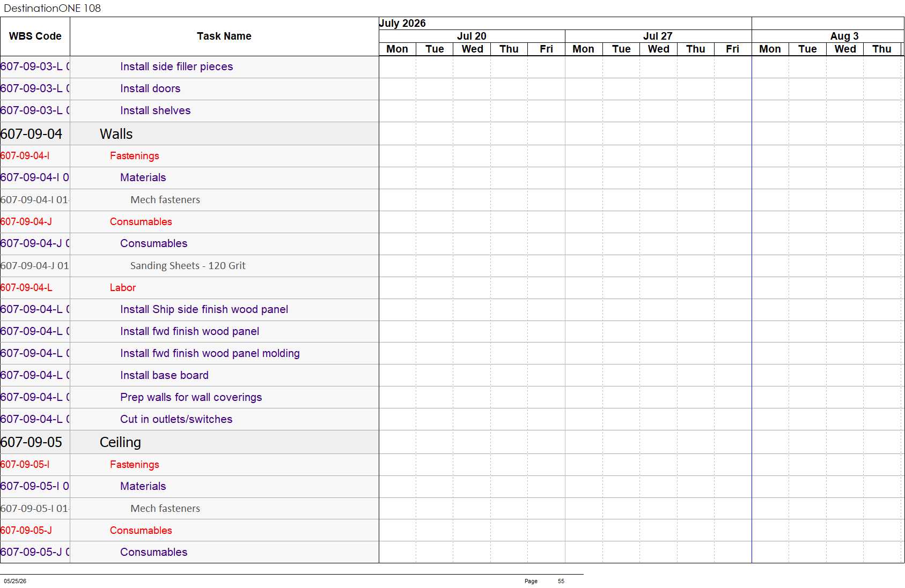The image size is (905, 588).
Task: Click the July 2026 month header
Action: pos(402,23)
